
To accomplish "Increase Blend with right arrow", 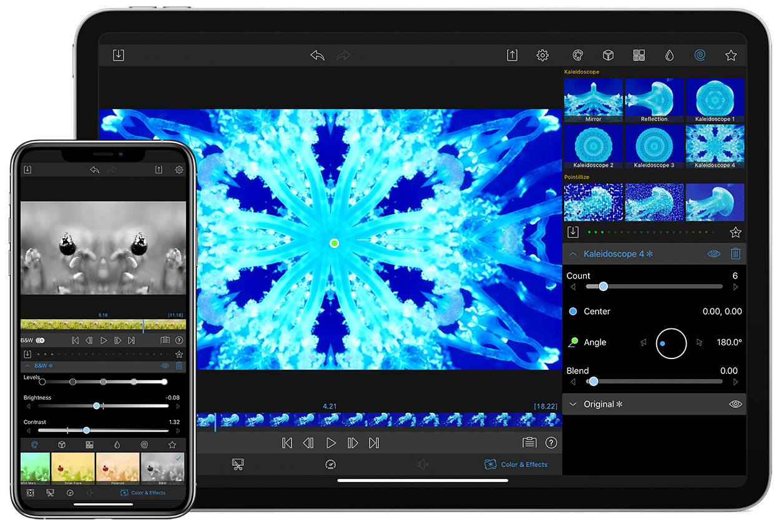I will pos(735,382).
